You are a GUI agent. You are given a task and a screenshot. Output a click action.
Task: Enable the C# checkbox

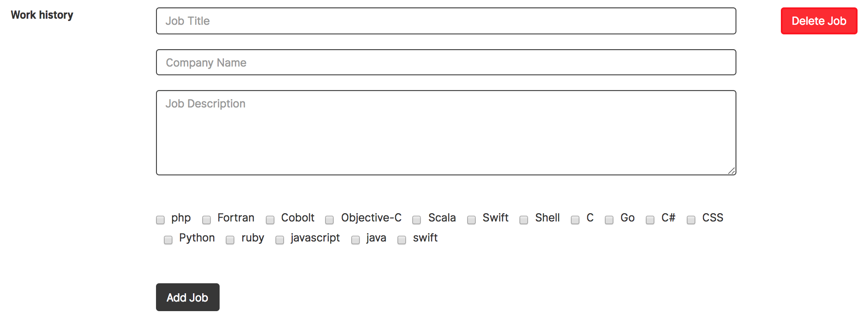coord(650,220)
